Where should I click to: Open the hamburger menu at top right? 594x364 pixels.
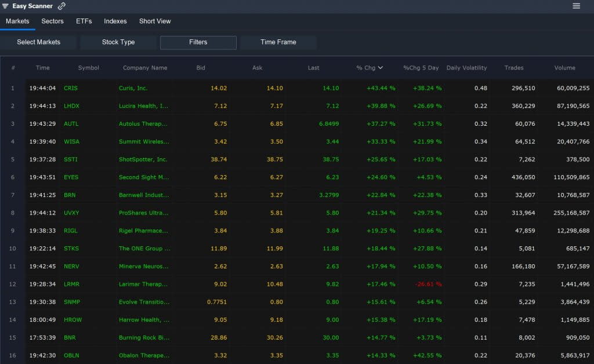tap(576, 6)
